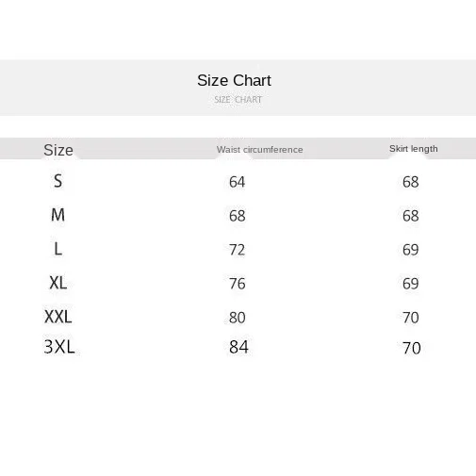Select the Size column header
The image size is (476, 476).
[58, 150]
